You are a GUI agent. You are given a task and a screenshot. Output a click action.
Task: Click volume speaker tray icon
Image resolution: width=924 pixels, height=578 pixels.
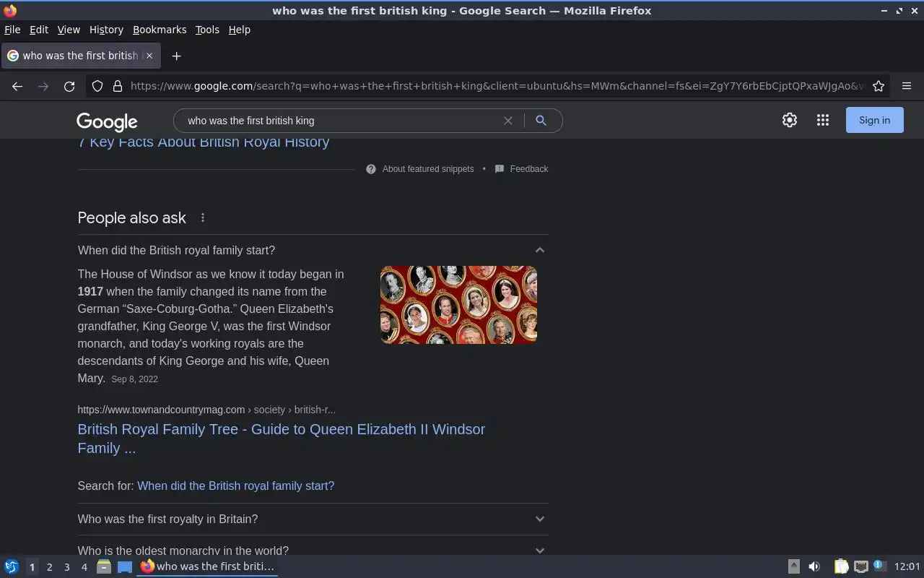click(814, 567)
